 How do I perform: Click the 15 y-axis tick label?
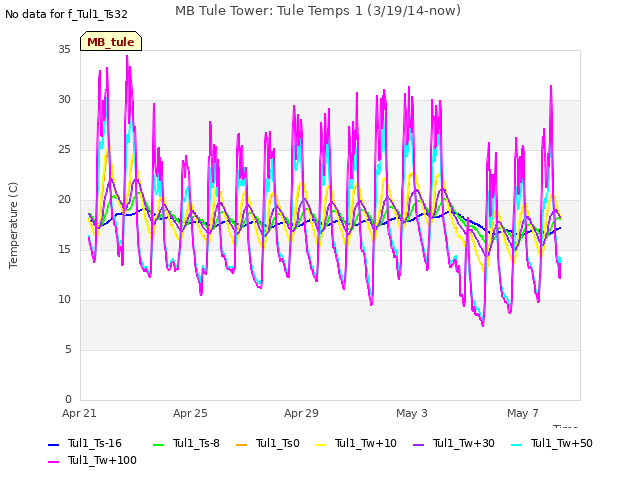coord(64,249)
